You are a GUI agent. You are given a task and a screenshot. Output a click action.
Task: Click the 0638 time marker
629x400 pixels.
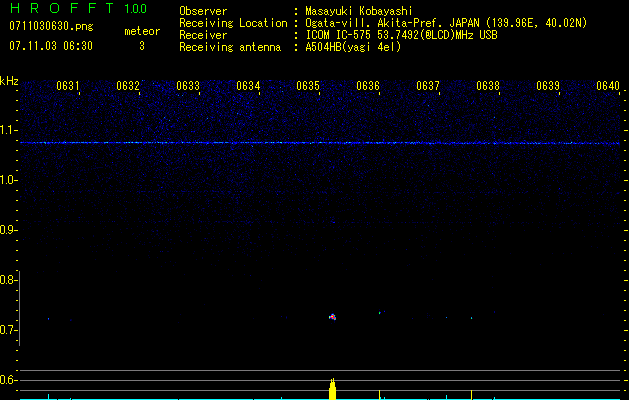coord(488,86)
